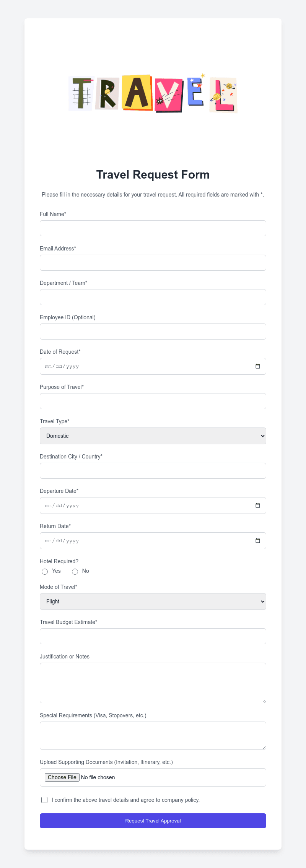The image size is (306, 868).
Task: Click the Justification or Notes textarea
Action: [x=153, y=683]
